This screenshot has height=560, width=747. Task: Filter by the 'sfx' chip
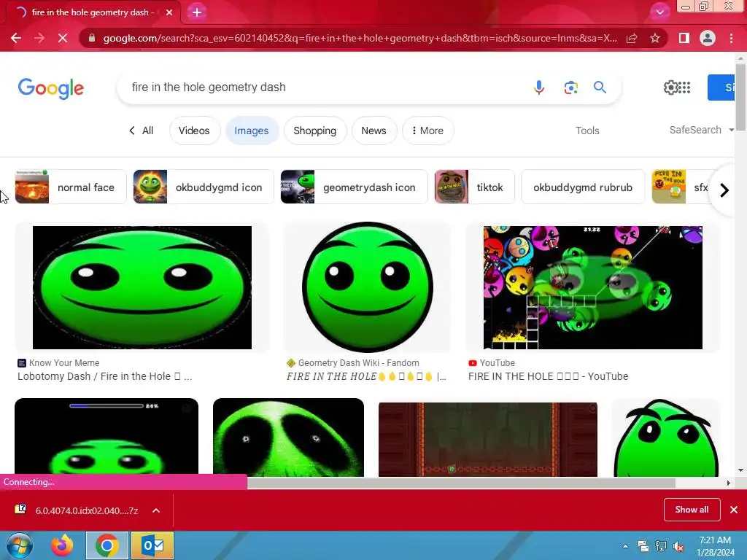click(682, 187)
